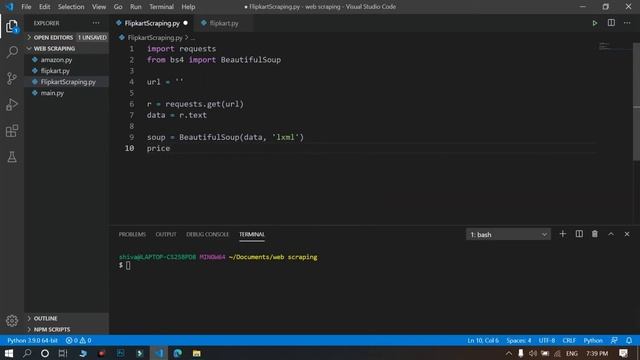
Task: Open the View menu
Action: pyautogui.click(x=98, y=7)
